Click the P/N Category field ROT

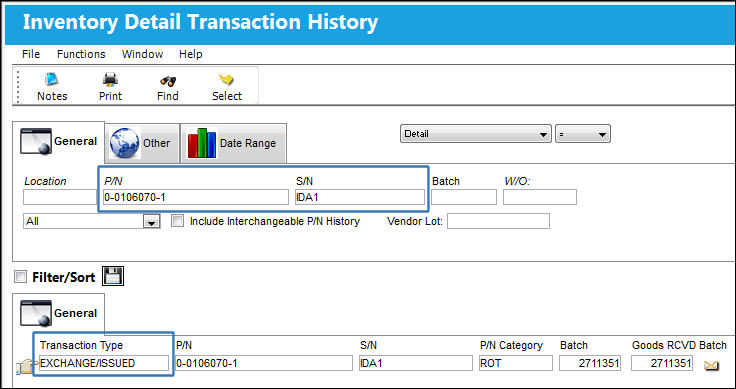point(516,363)
